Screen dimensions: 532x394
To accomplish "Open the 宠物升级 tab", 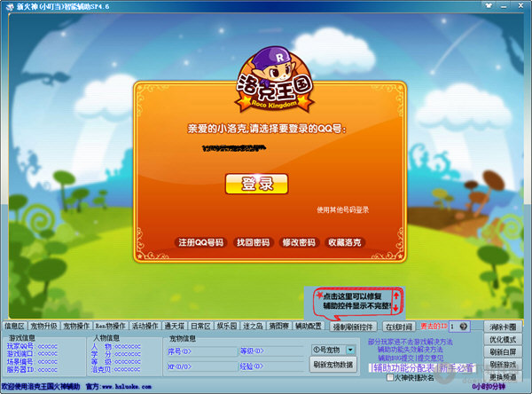I will (x=43, y=326).
